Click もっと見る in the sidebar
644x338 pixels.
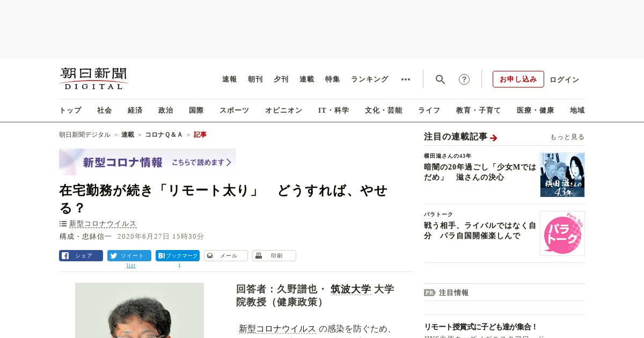pyautogui.click(x=567, y=137)
